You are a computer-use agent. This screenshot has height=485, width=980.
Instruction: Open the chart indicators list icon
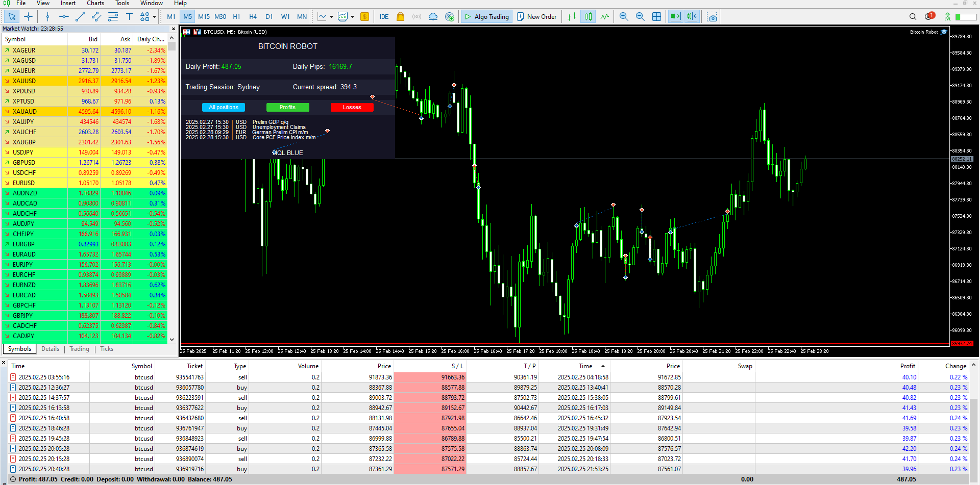click(322, 17)
